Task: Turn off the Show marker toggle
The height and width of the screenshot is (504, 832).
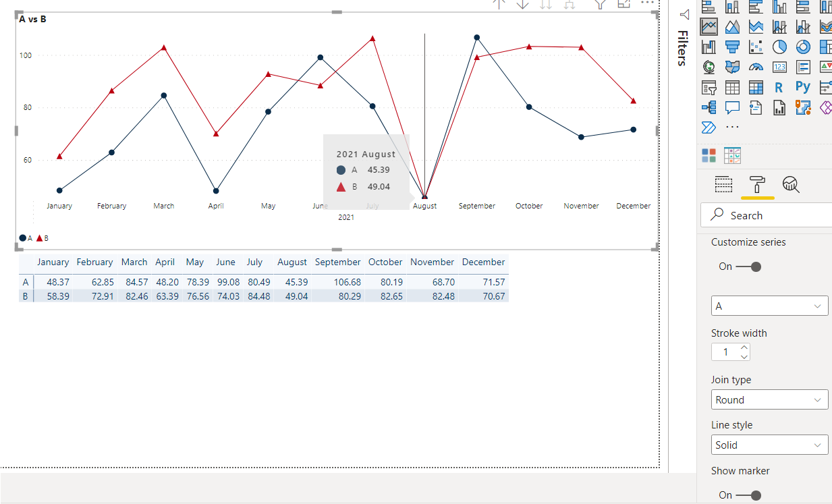Action: point(748,495)
